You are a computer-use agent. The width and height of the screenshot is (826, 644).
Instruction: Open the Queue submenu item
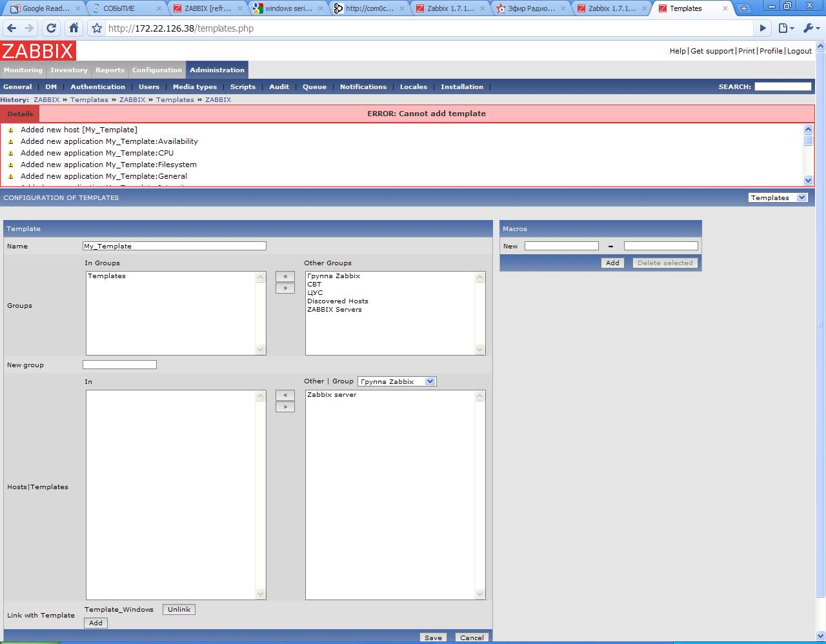315,87
